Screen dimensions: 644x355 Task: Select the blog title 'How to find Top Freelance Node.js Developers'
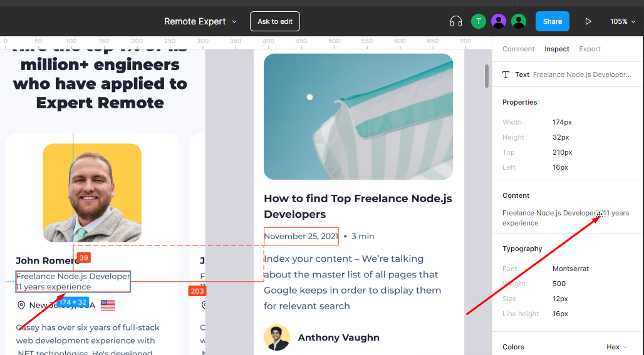(358, 207)
